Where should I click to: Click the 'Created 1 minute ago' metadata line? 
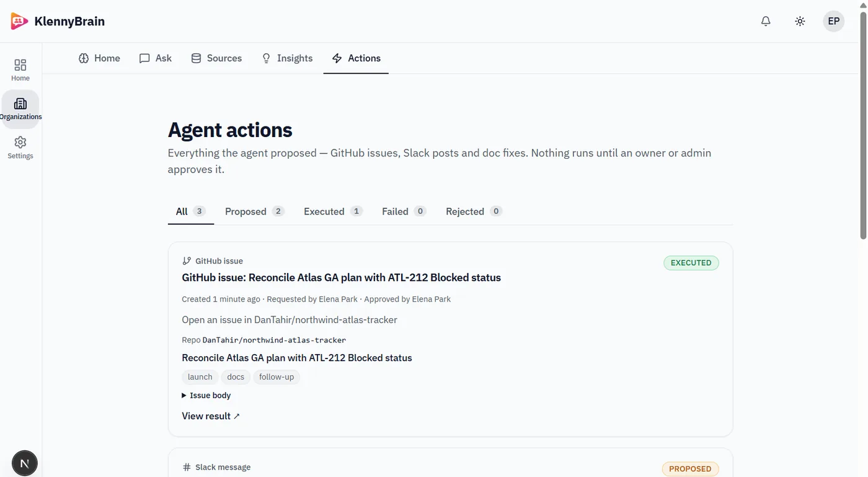pyautogui.click(x=316, y=299)
